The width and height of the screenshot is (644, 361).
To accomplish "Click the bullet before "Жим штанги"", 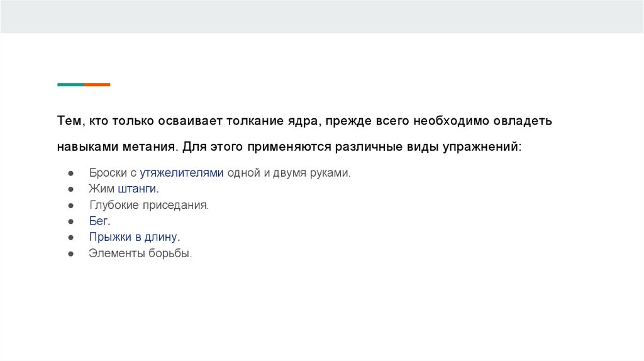I will [72, 189].
